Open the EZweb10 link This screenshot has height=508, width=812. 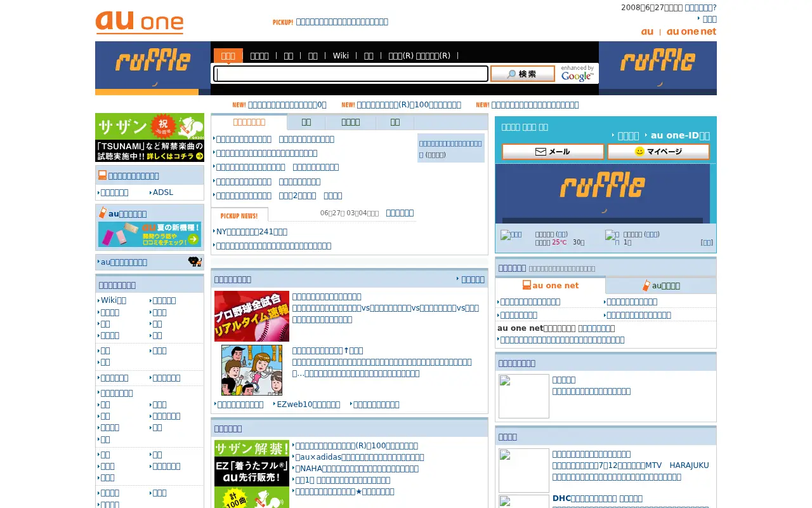[308, 404]
